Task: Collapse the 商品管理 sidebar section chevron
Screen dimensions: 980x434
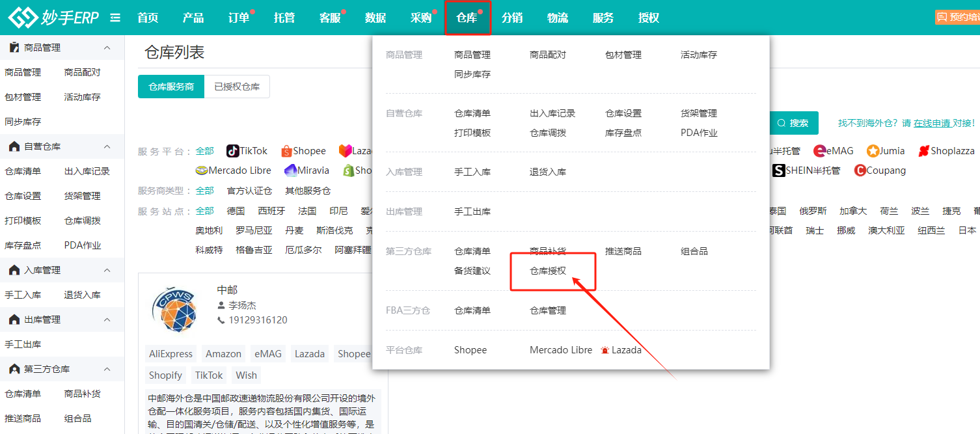Action: [107, 47]
